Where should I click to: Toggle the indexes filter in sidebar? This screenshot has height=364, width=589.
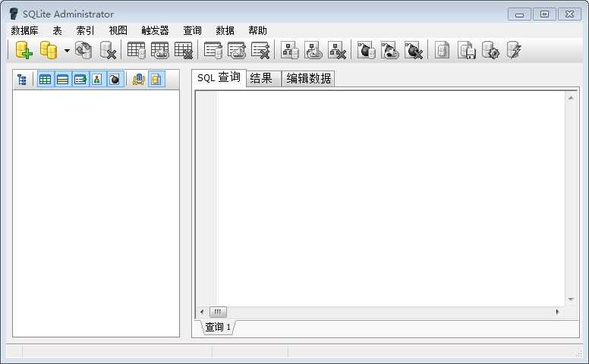(x=80, y=80)
